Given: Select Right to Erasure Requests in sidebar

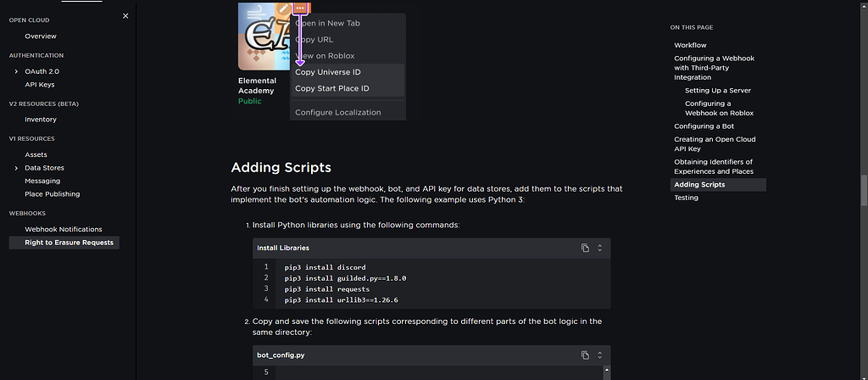Looking at the screenshot, I should coord(69,243).
